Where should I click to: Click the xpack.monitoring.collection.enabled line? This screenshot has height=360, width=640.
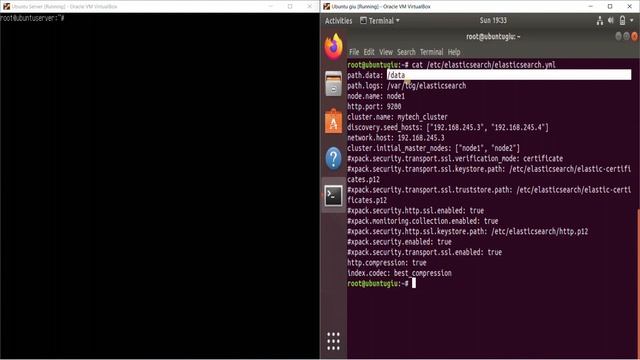click(423, 221)
